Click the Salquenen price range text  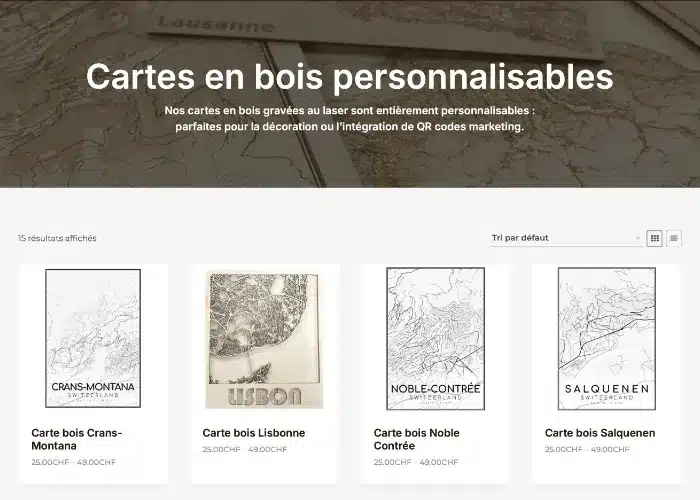[x=587, y=449]
